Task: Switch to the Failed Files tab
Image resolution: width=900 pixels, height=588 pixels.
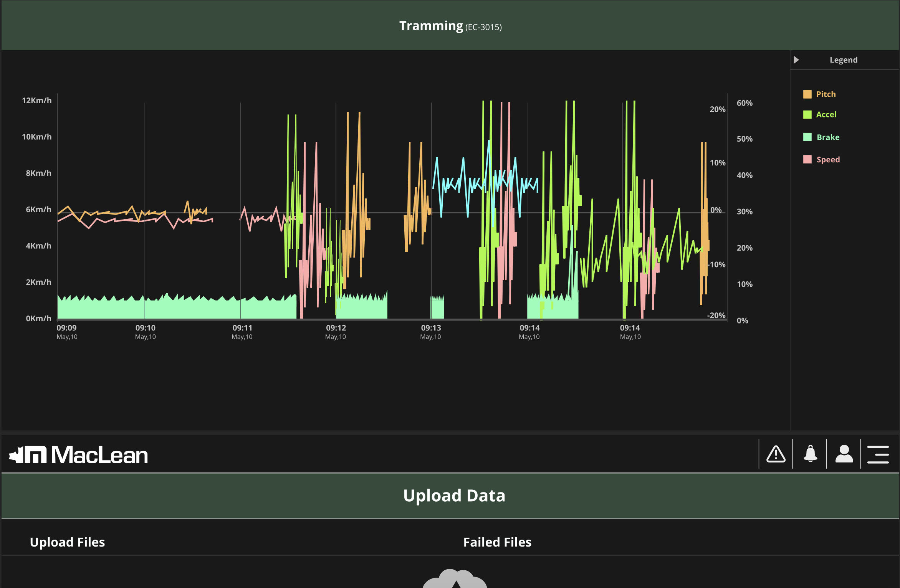Action: pos(497,542)
